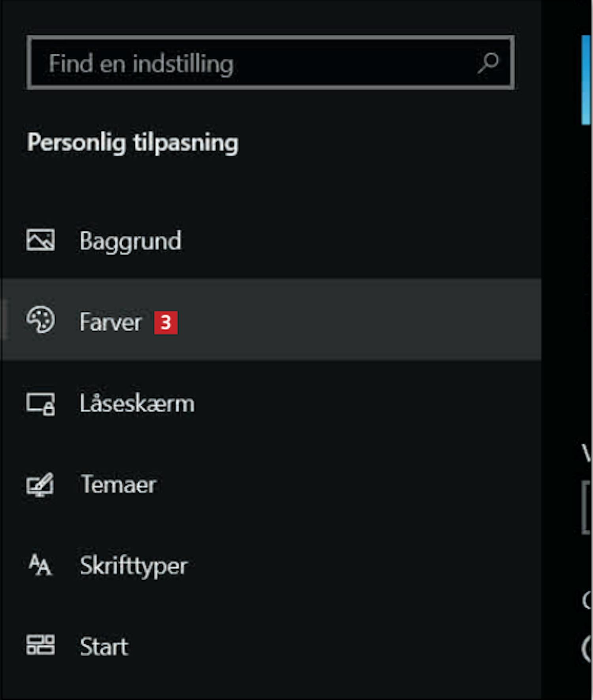This screenshot has height=700, width=593.
Task: Go to the Låseskærm section
Action: [x=137, y=404]
